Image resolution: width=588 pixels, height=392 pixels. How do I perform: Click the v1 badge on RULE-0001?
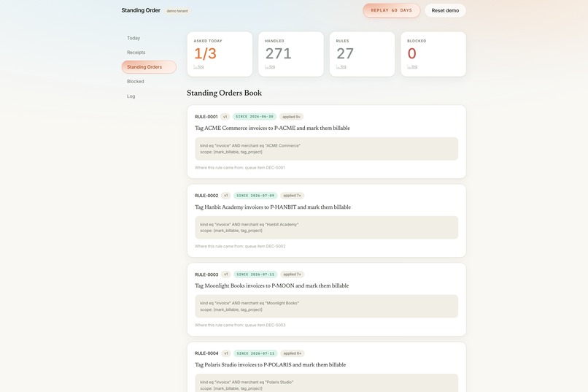[225, 117]
